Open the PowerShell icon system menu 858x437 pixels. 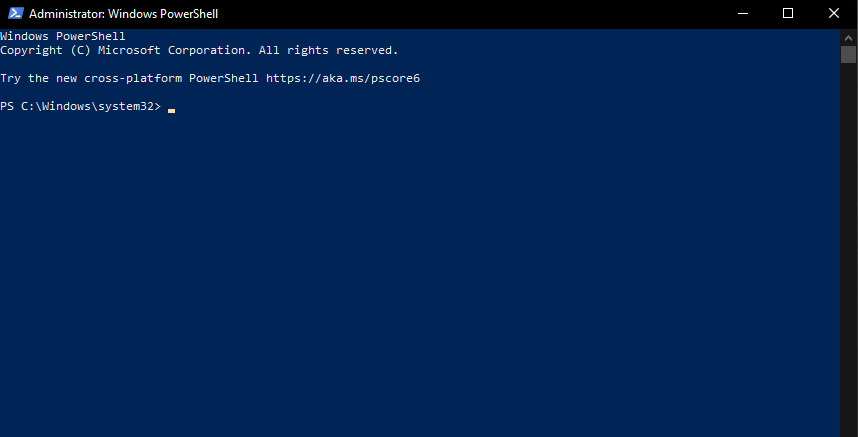(x=14, y=14)
